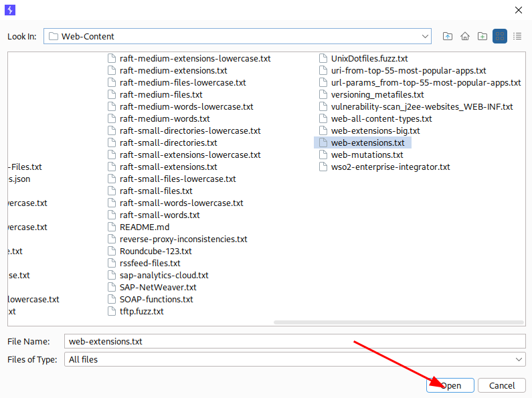The height and width of the screenshot is (398, 532).
Task: Select raft-small-words.txt in the list
Action: [159, 215]
